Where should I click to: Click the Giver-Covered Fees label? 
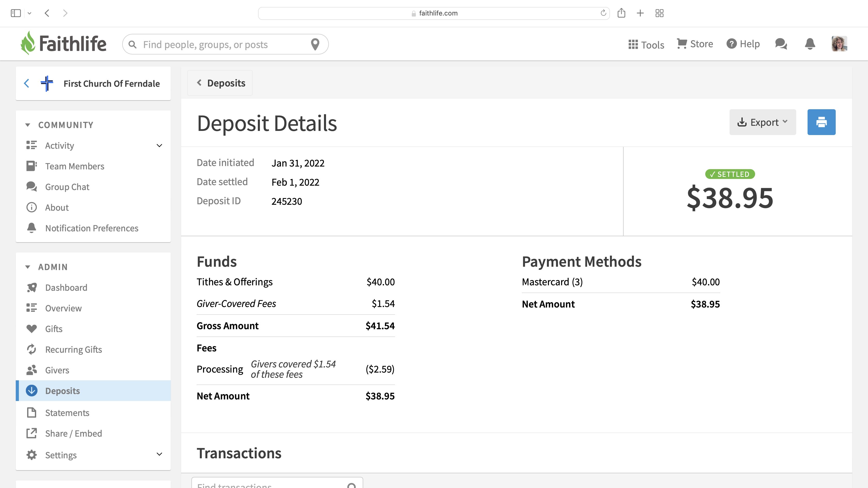pyautogui.click(x=236, y=303)
